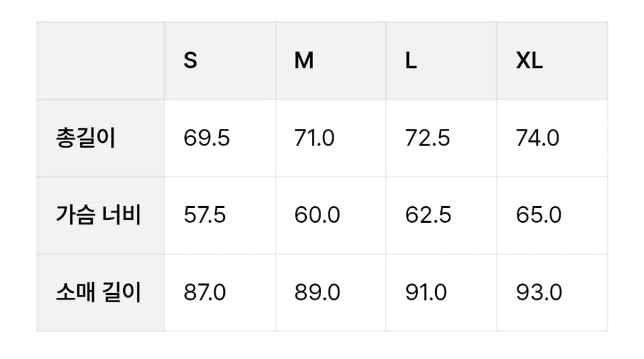The image size is (644, 359).
Task: Click the 72.5 total length value
Action: pos(428,139)
